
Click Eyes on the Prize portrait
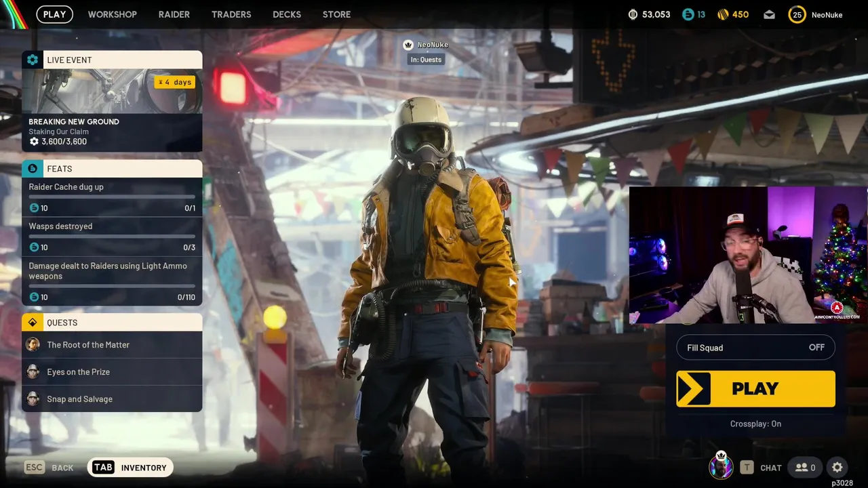33,371
